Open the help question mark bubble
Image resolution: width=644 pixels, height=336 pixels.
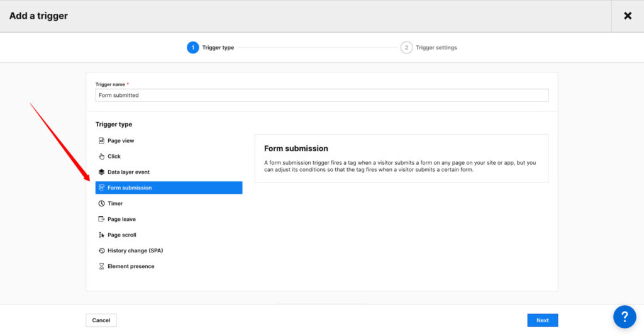click(625, 316)
